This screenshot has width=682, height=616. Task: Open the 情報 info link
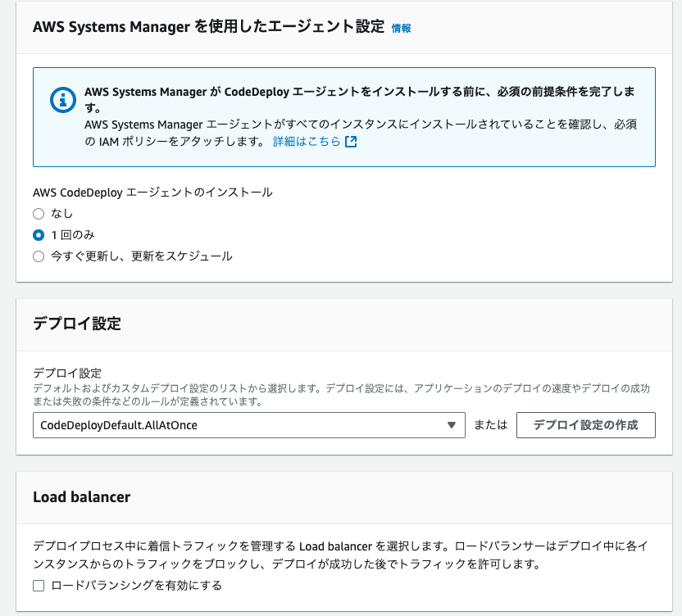tap(401, 28)
